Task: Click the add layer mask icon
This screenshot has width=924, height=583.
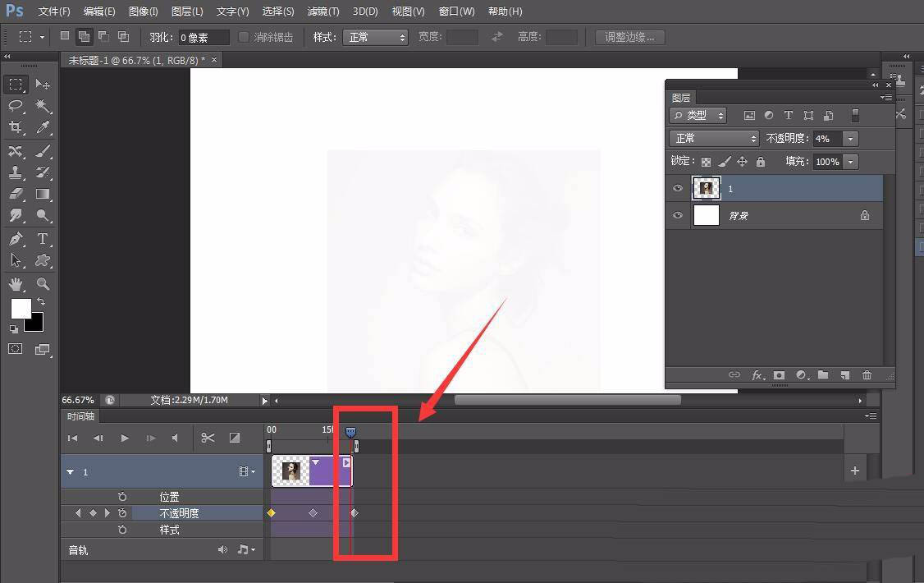Action: tap(779, 375)
